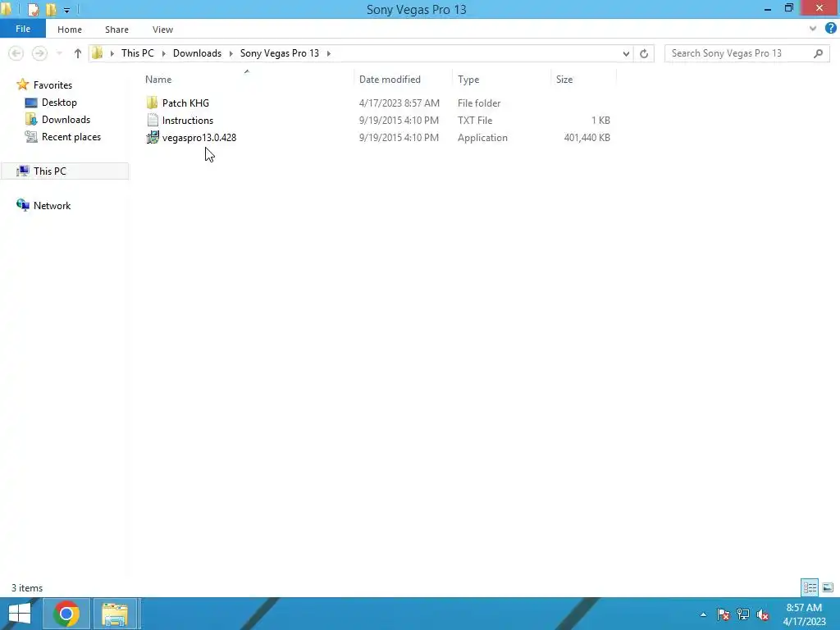Refresh the current folder view

(x=644, y=53)
